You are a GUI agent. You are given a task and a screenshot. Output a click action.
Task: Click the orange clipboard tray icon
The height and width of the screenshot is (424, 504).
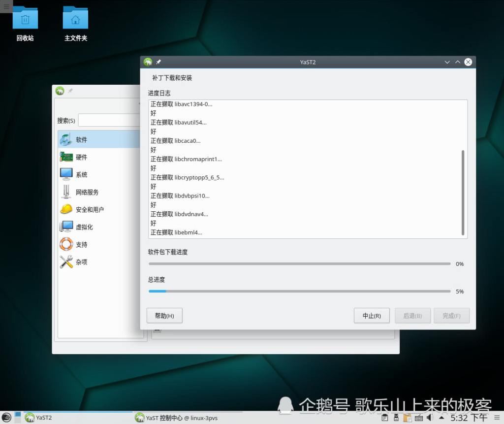pos(407,418)
